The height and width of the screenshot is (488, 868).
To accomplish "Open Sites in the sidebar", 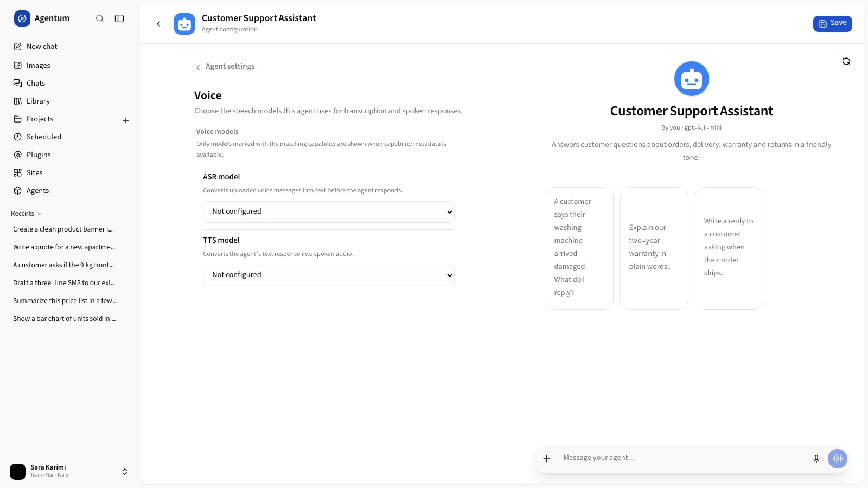I will (69, 172).
